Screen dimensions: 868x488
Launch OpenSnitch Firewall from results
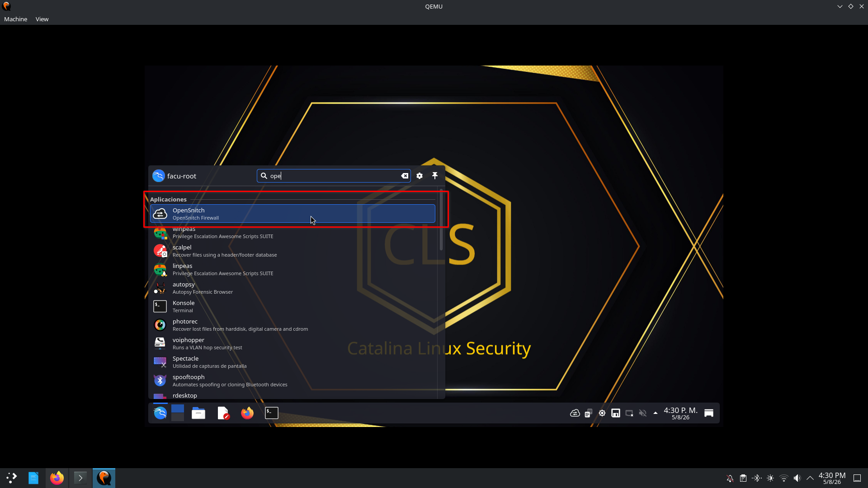[292, 214]
